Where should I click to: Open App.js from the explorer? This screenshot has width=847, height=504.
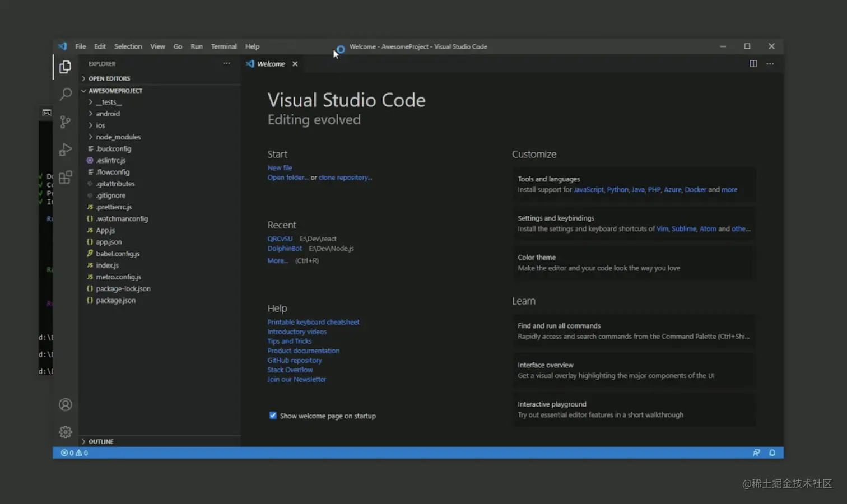point(105,230)
